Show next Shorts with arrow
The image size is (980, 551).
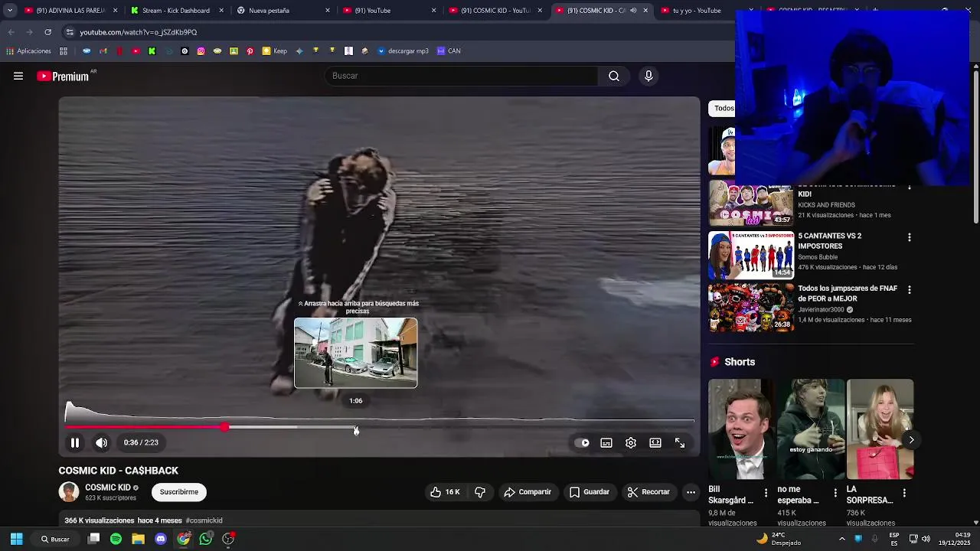911,439
